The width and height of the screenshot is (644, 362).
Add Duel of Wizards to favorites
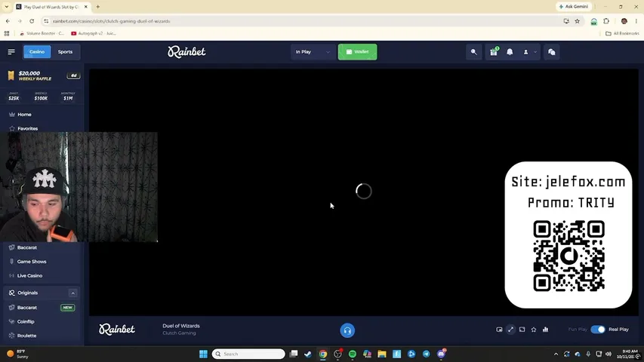[x=534, y=330]
